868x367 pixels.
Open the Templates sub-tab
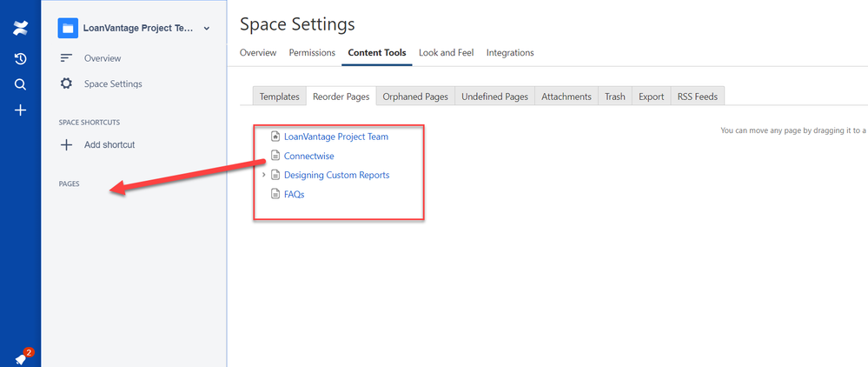280,97
